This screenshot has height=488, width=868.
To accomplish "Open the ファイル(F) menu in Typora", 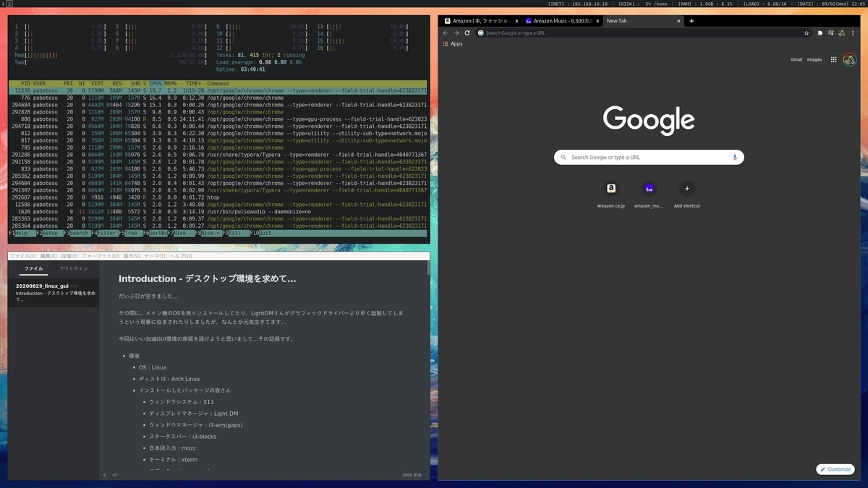I will (x=22, y=256).
